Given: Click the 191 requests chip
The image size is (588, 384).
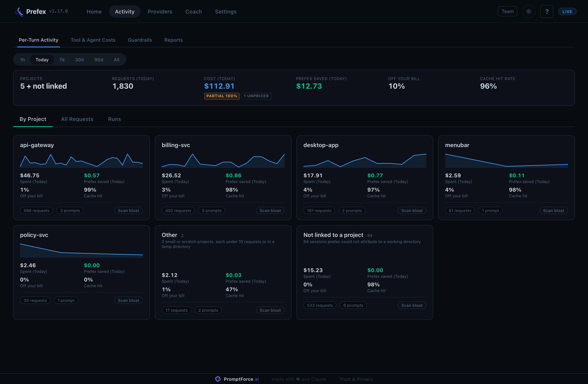Looking at the screenshot, I should pyautogui.click(x=319, y=211).
